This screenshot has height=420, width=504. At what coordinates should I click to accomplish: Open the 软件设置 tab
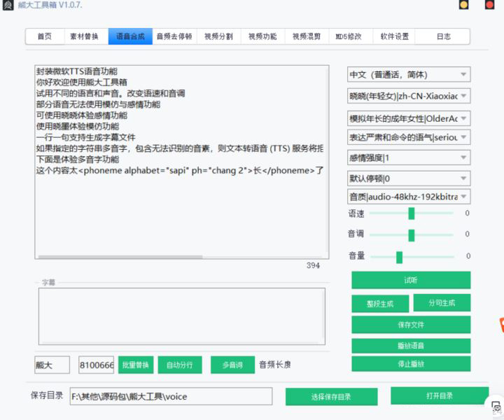tap(394, 36)
